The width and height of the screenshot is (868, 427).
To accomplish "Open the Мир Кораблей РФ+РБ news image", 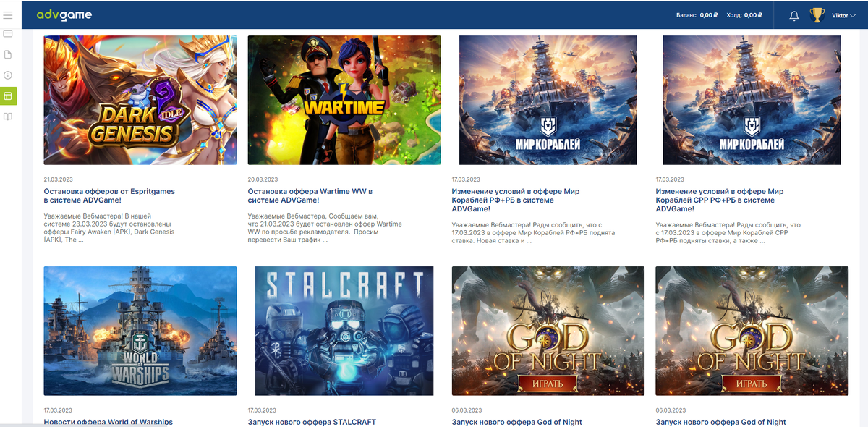I will click(548, 101).
